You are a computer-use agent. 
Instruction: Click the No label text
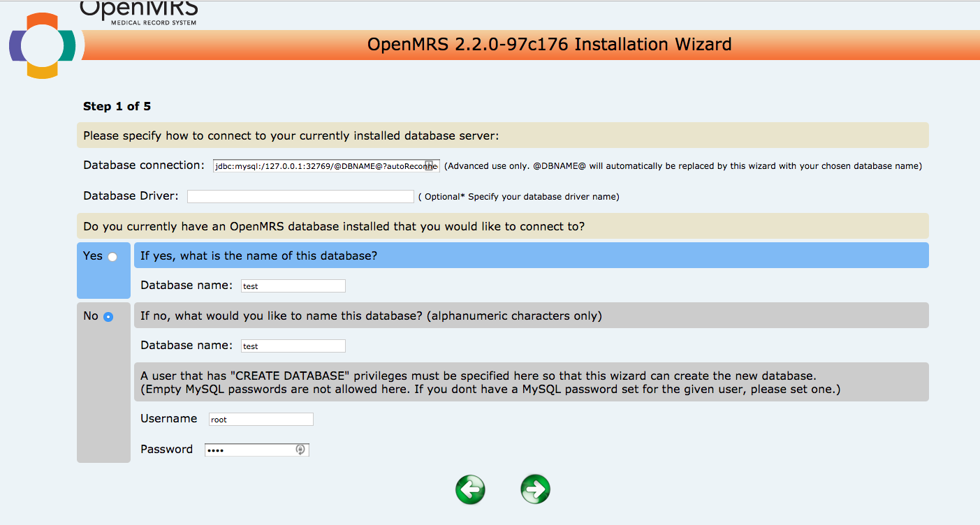pyautogui.click(x=91, y=316)
